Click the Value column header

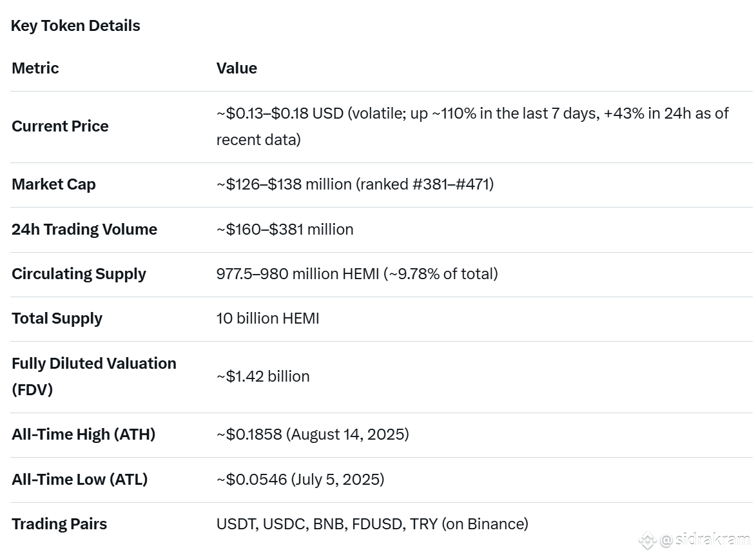click(x=237, y=68)
